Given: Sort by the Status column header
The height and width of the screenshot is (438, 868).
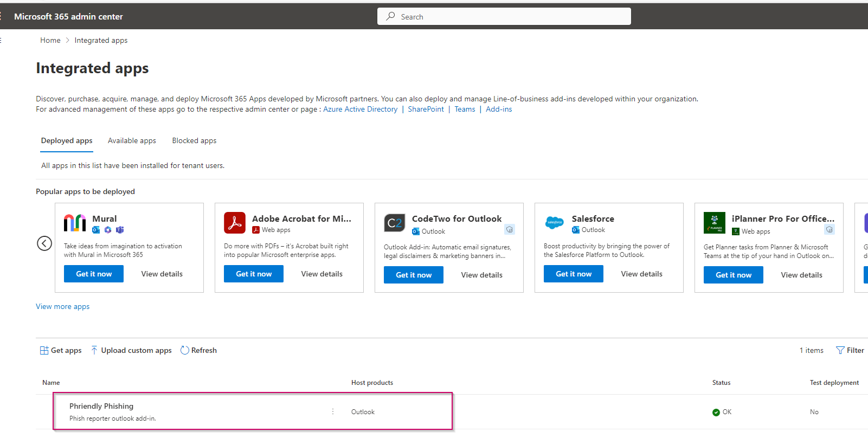Looking at the screenshot, I should click(x=721, y=383).
